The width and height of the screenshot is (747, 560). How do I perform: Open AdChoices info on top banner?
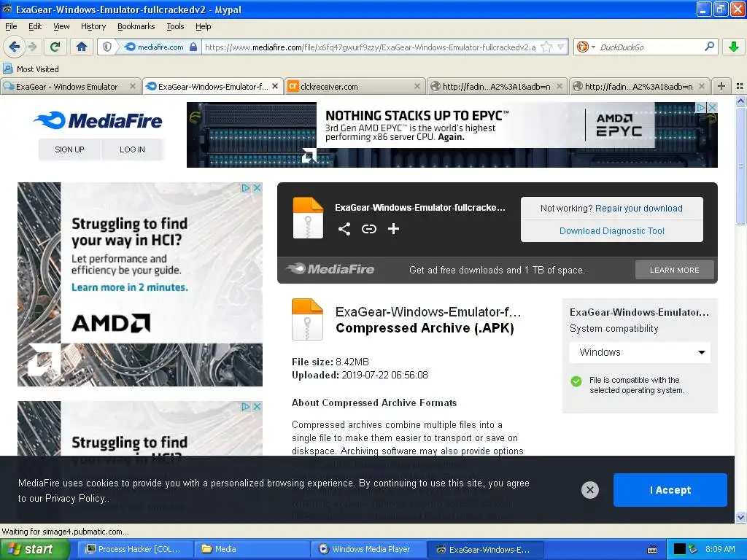tap(701, 108)
